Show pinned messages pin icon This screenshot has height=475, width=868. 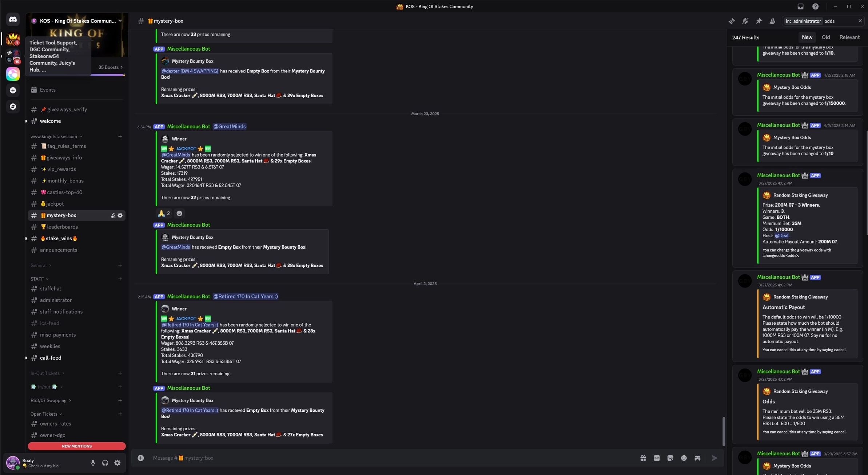759,21
